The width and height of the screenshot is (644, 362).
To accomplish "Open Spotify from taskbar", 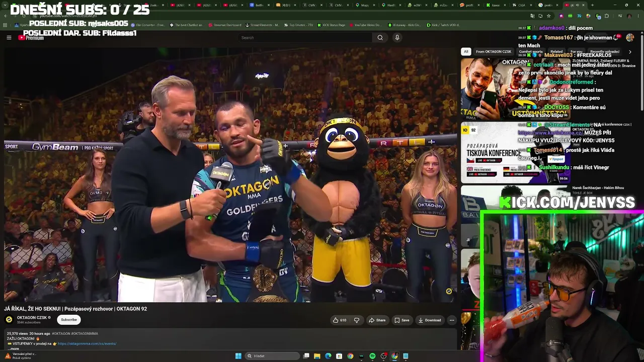I will [x=372, y=356].
